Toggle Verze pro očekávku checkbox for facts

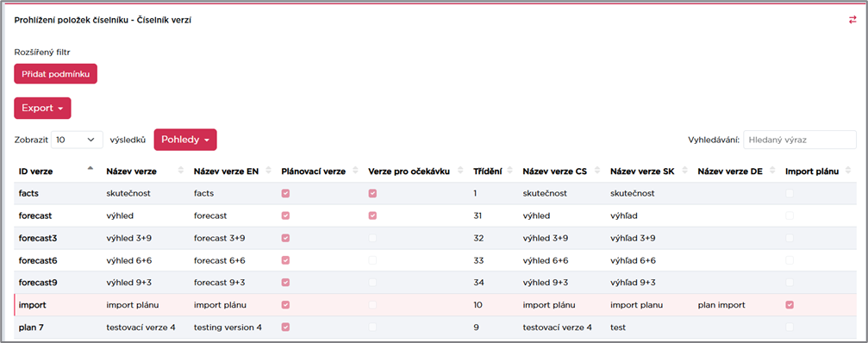373,194
